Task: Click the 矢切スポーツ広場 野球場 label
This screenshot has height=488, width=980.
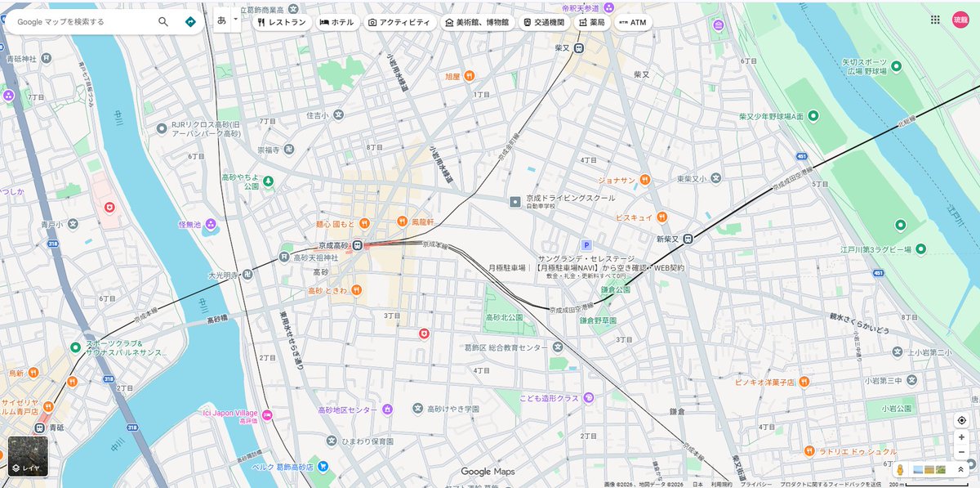Action: click(864, 66)
